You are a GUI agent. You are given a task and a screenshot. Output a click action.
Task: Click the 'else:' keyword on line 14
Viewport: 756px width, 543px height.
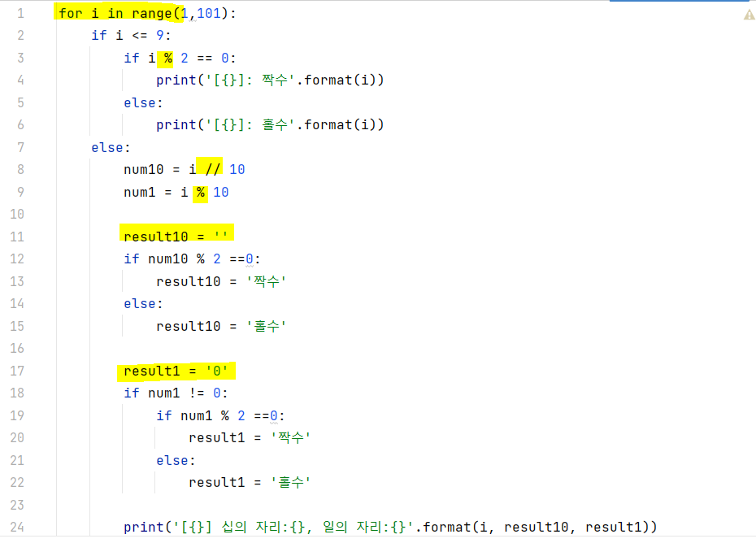click(x=143, y=304)
